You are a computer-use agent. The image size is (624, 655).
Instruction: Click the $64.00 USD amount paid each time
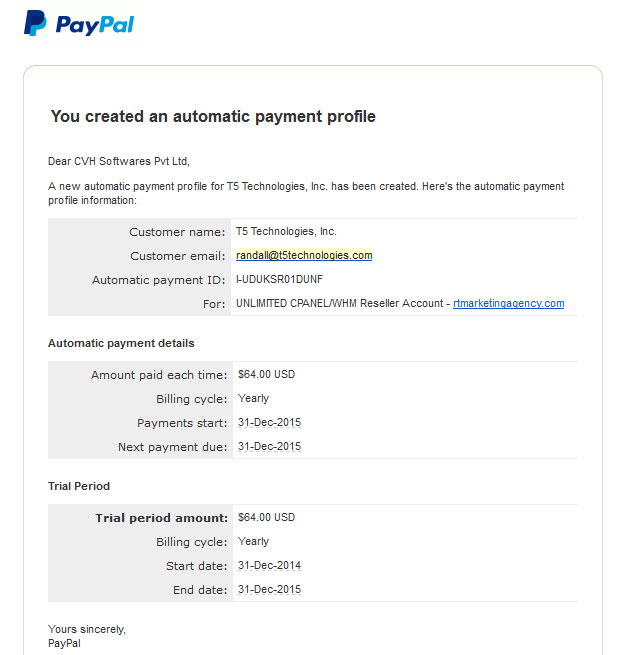(x=266, y=374)
